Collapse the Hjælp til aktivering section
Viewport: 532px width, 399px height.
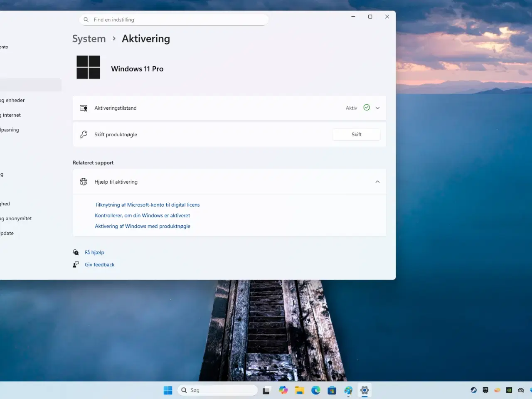coord(377,182)
